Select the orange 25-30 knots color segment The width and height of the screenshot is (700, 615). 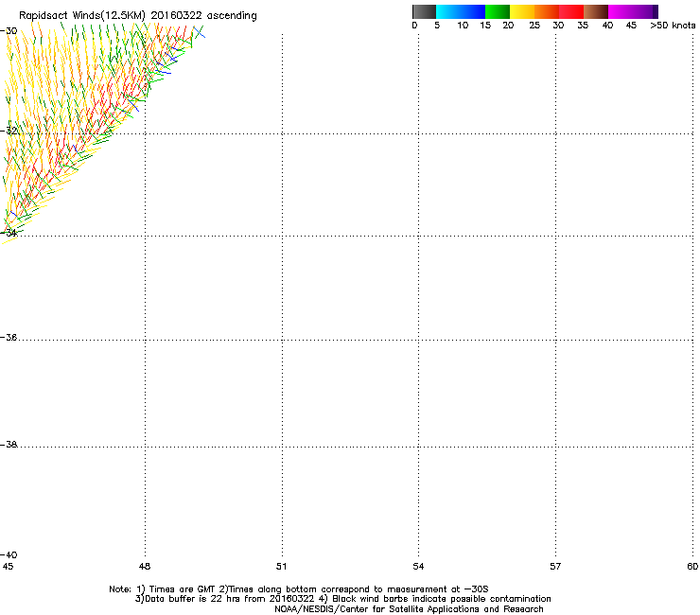click(x=547, y=11)
